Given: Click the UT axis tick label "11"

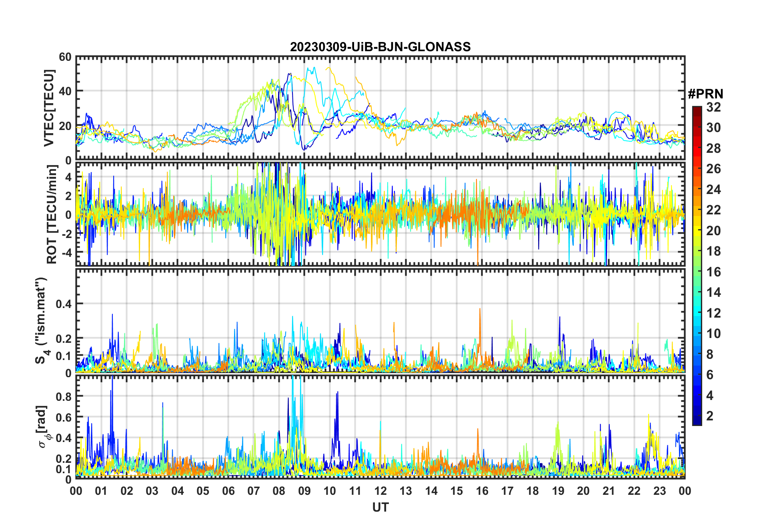Looking at the screenshot, I should tap(355, 491).
